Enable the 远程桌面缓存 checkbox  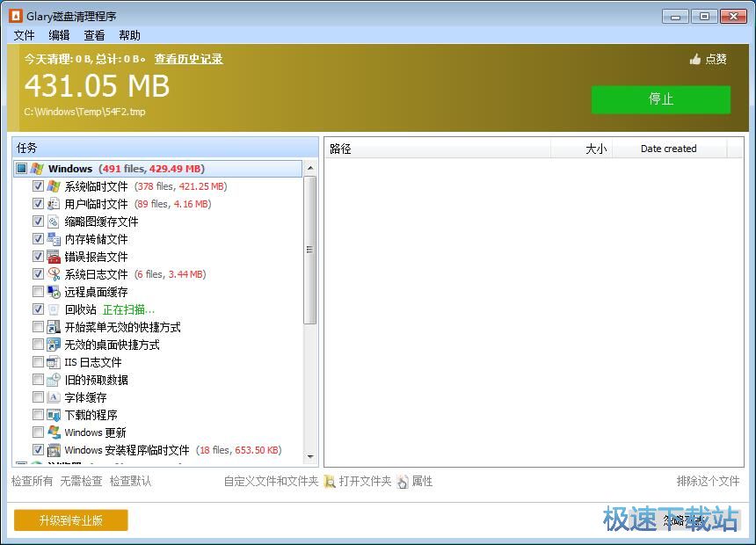click(38, 291)
